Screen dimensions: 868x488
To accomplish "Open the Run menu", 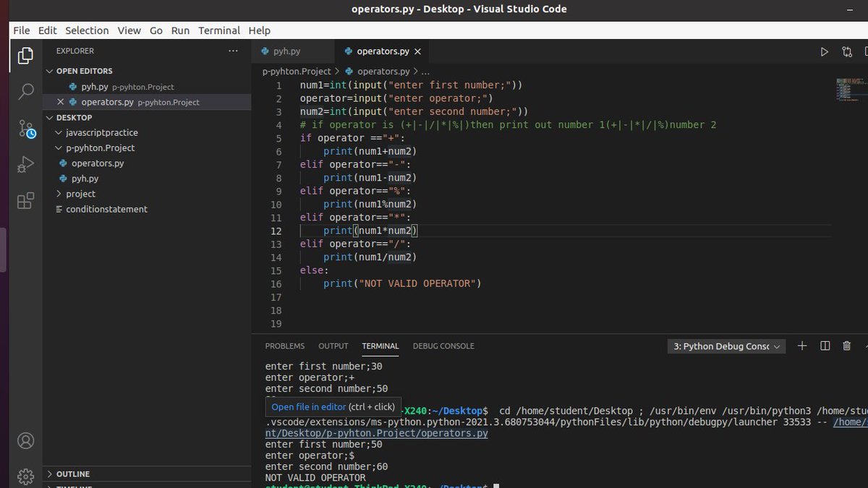I will pos(180,30).
